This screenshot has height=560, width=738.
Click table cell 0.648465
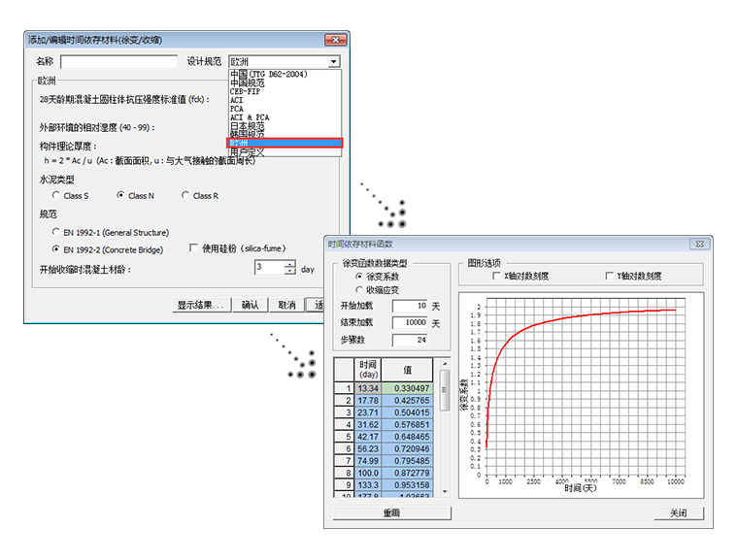tap(407, 437)
